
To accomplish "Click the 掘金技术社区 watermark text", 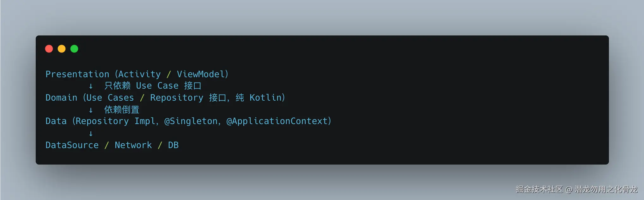I will [539, 189].
